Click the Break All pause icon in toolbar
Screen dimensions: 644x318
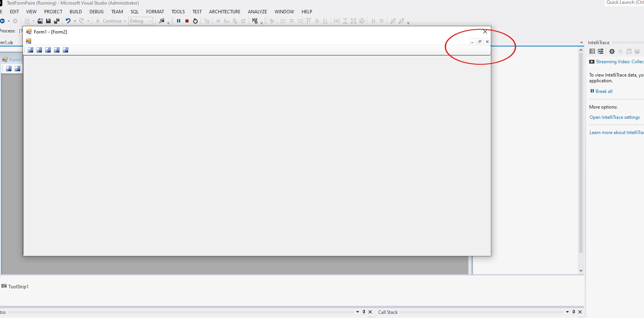[x=179, y=21]
